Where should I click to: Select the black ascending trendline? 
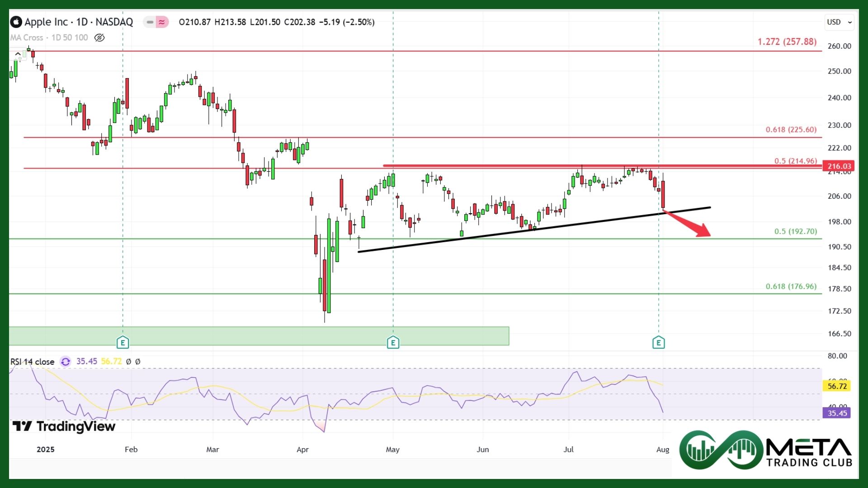coord(497,234)
